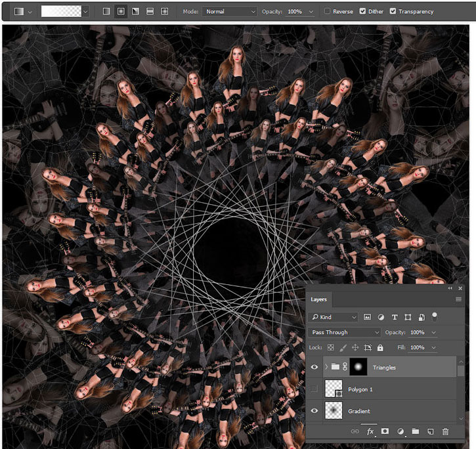Choose Linear Gradient style
The height and width of the screenshot is (449, 476).
[106, 12]
